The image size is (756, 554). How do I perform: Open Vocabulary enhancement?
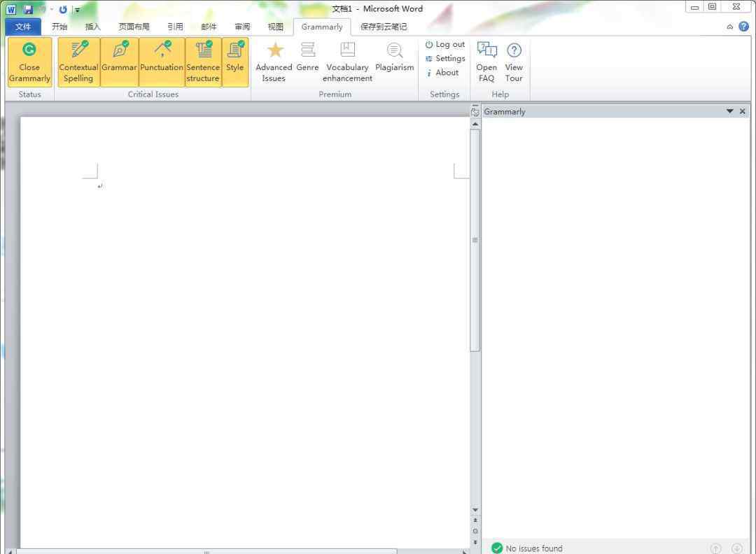point(347,63)
